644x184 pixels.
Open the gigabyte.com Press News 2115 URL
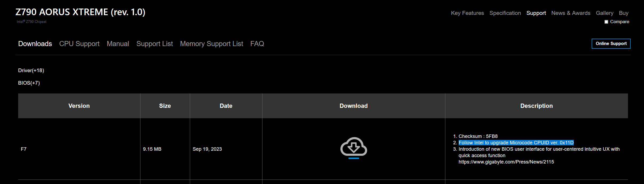click(x=506, y=162)
